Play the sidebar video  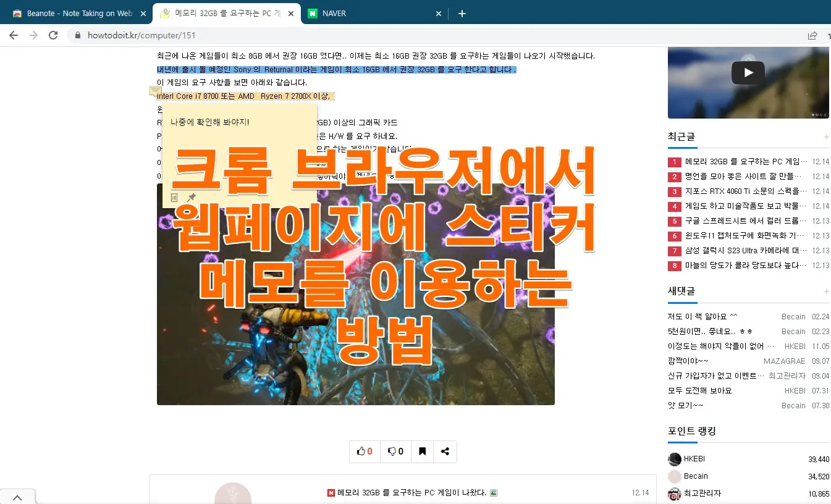(x=748, y=72)
